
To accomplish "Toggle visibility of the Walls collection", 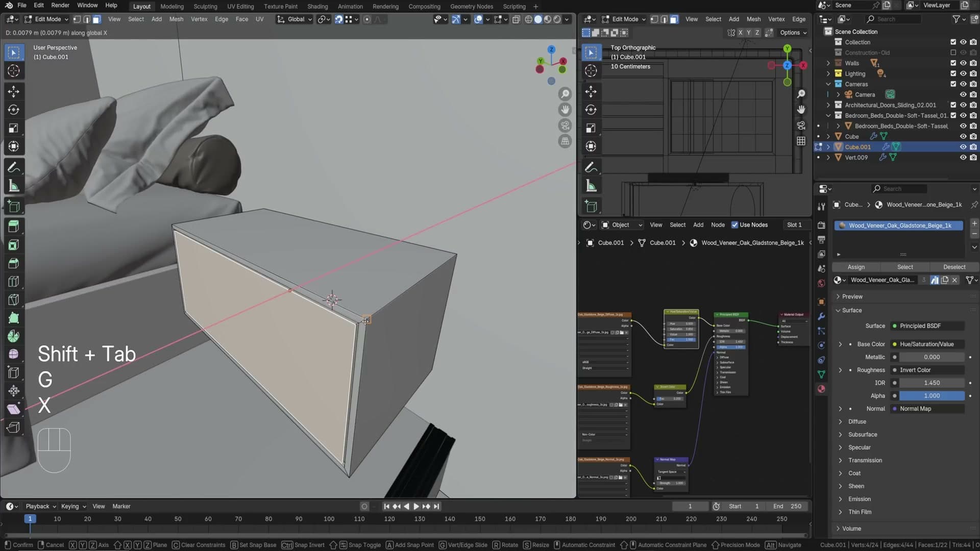I will coord(963,63).
